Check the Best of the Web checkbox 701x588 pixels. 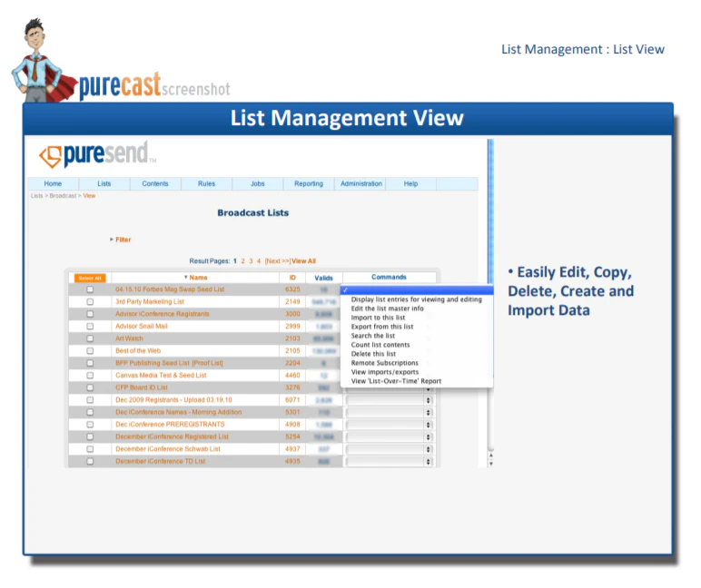click(90, 351)
